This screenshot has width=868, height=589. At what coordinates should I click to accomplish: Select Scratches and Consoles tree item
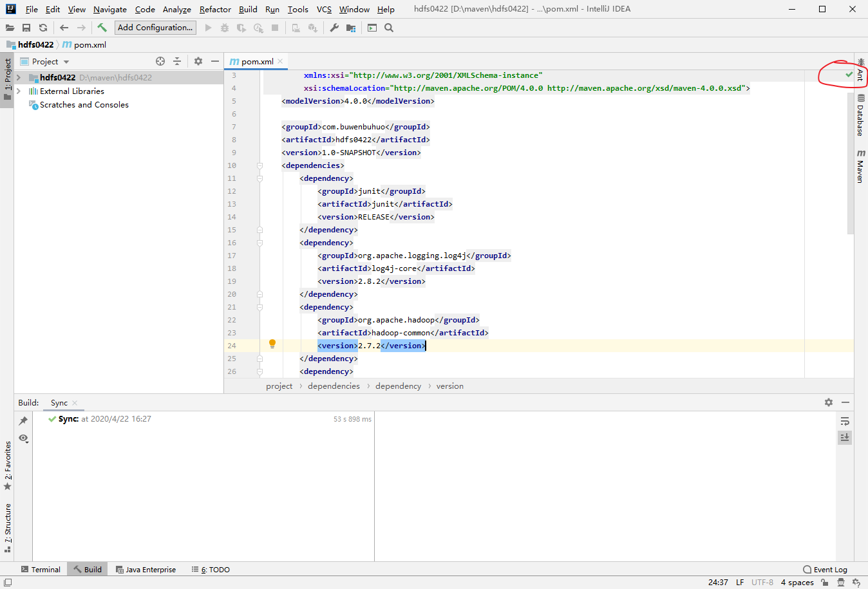coord(84,104)
